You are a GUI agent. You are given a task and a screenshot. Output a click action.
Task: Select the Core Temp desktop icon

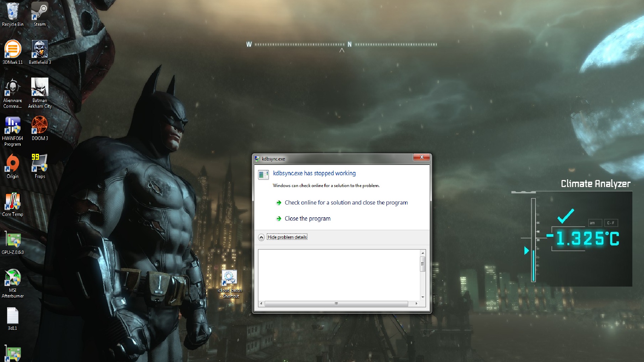click(x=12, y=205)
